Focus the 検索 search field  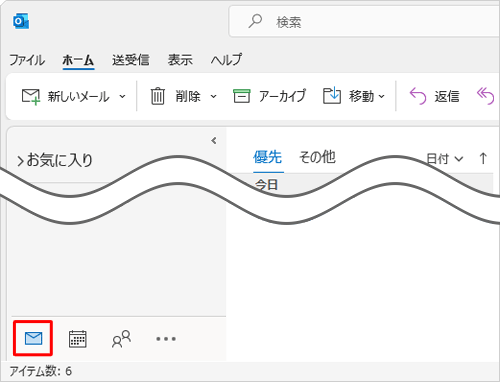[x=364, y=22]
